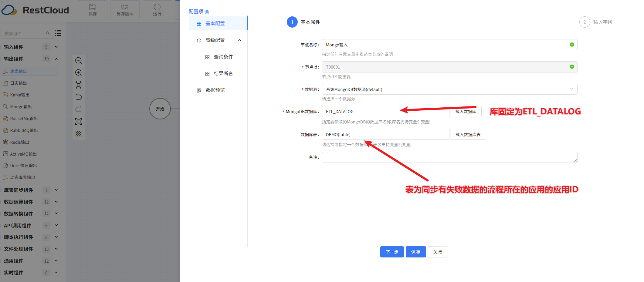Screen dimensions: 644x282
Task: Click the search magnifier icon
Action: [x=48, y=33]
